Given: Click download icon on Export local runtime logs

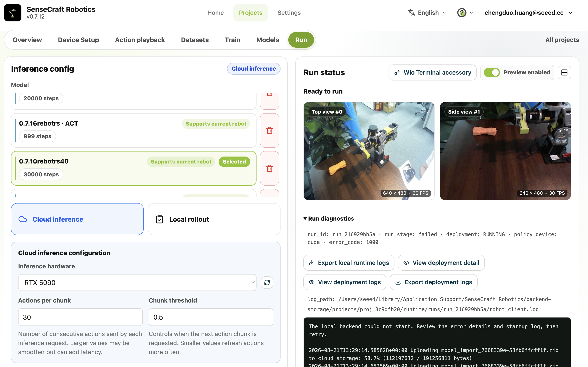Looking at the screenshot, I should pos(312,263).
